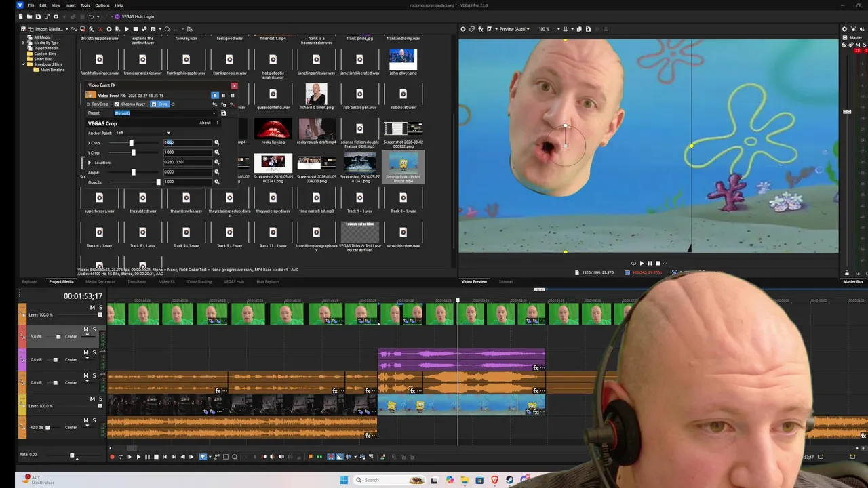Mute the yellow video track
Image resolution: width=868 pixels, height=488 pixels.
point(92,399)
